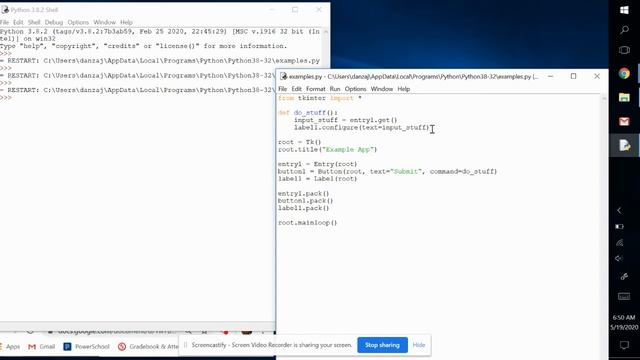Close the examples.py editor window

pos(597,76)
